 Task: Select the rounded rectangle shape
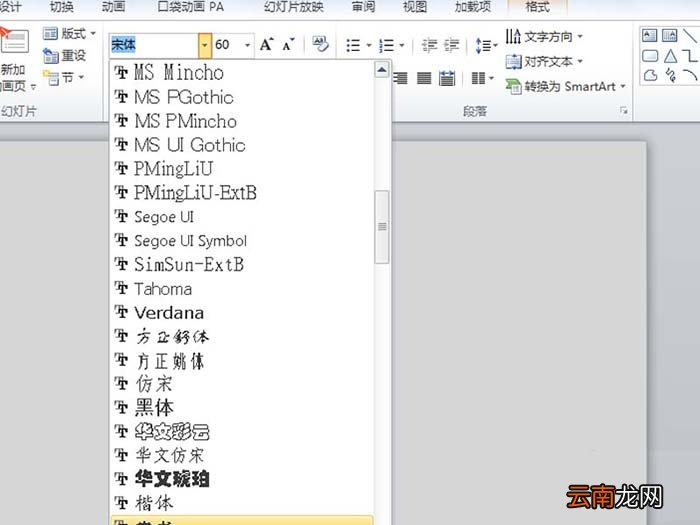coord(650,56)
